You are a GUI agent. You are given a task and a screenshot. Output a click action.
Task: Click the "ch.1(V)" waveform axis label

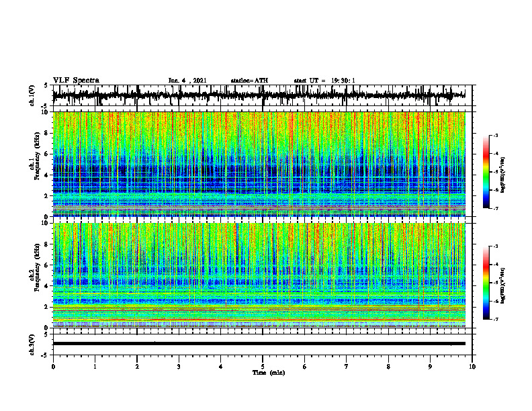pos(32,96)
